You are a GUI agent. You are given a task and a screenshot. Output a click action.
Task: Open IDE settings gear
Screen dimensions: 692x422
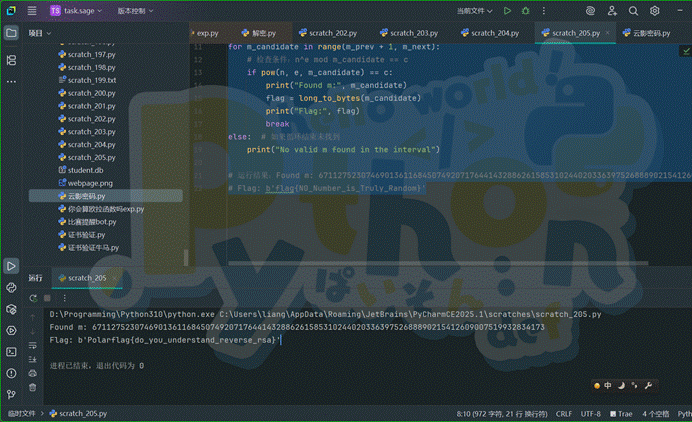pyautogui.click(x=654, y=11)
